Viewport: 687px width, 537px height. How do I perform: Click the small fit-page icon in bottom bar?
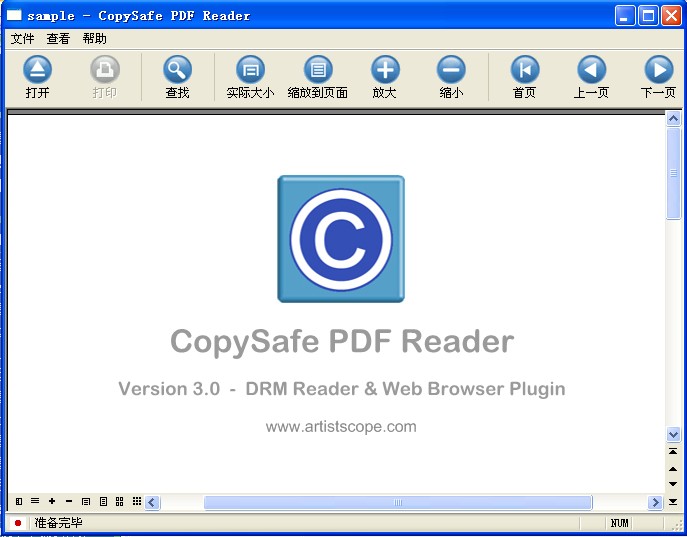coord(103,502)
